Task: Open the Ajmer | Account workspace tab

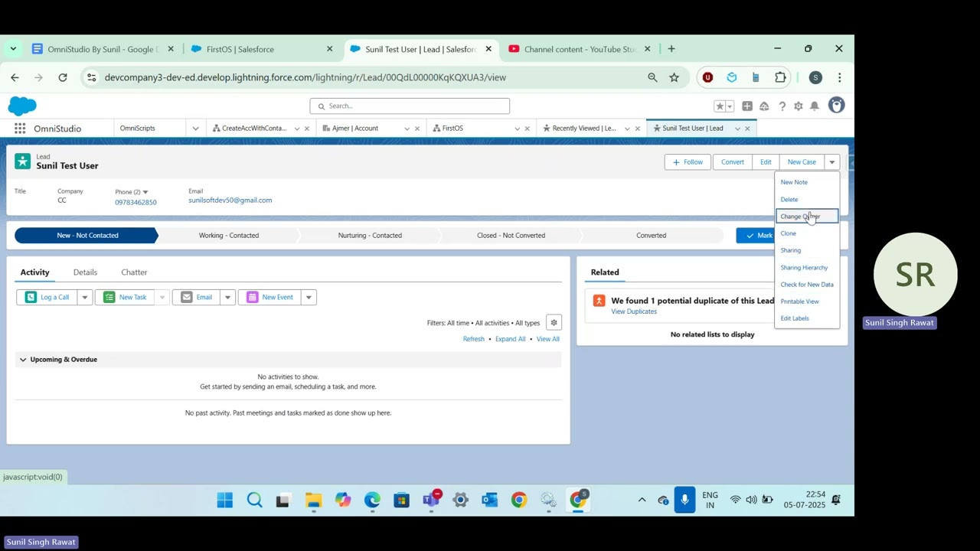Action: (355, 129)
